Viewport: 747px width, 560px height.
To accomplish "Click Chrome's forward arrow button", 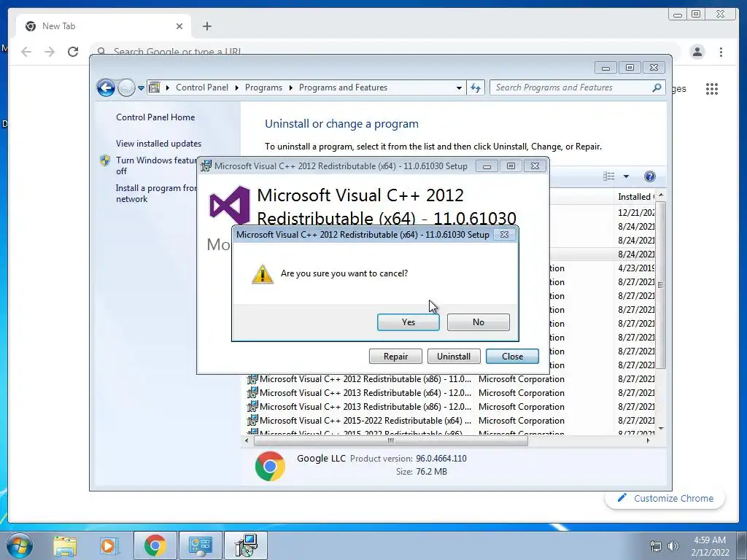I will tap(50, 52).
